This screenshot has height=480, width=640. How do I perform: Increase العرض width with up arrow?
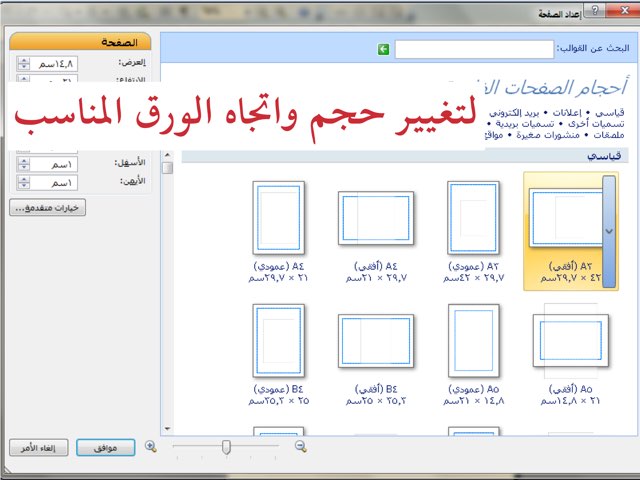24,60
